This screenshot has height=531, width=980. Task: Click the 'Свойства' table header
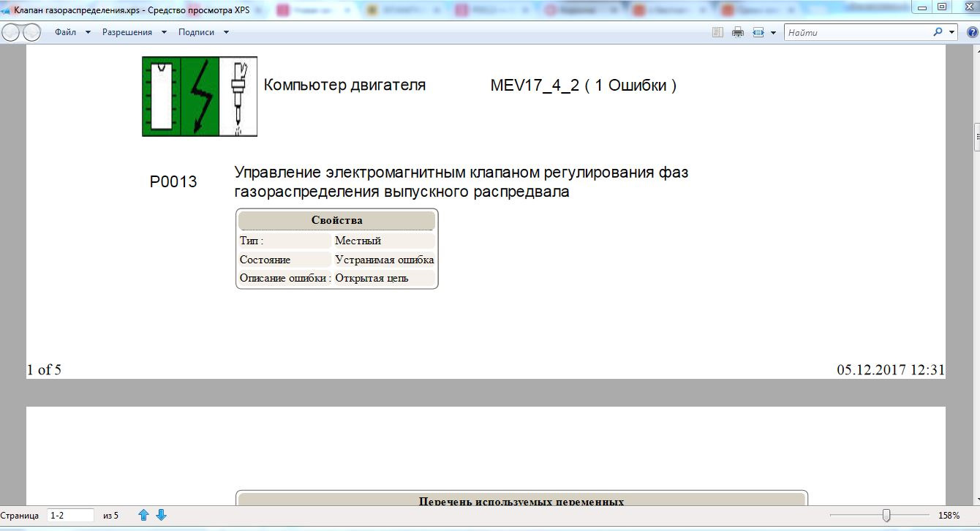pyautogui.click(x=336, y=220)
